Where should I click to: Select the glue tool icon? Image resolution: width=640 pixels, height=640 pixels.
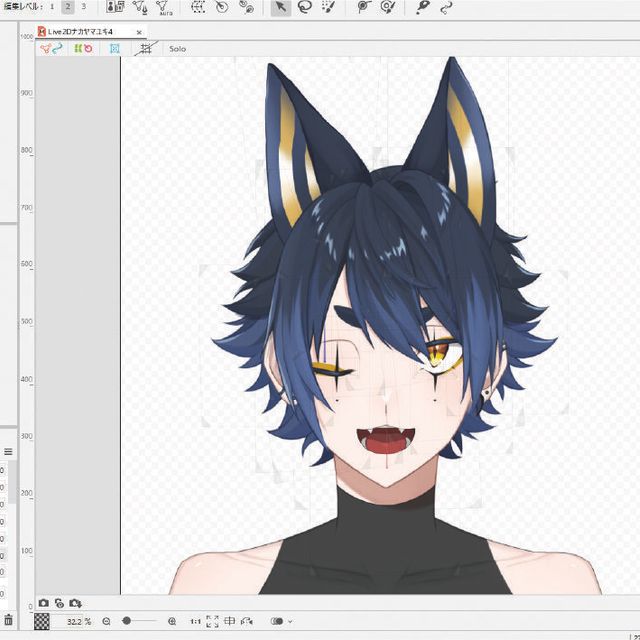coord(422,7)
